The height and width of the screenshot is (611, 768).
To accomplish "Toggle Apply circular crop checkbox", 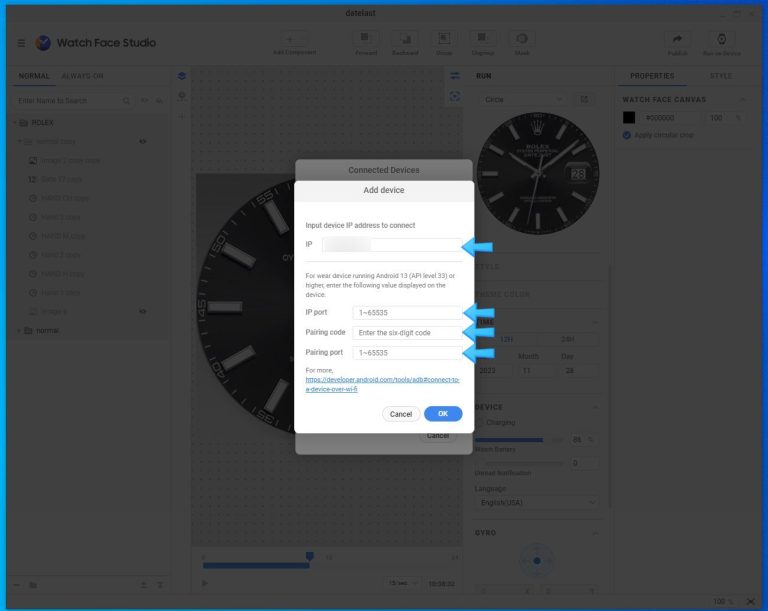I will tap(627, 135).
